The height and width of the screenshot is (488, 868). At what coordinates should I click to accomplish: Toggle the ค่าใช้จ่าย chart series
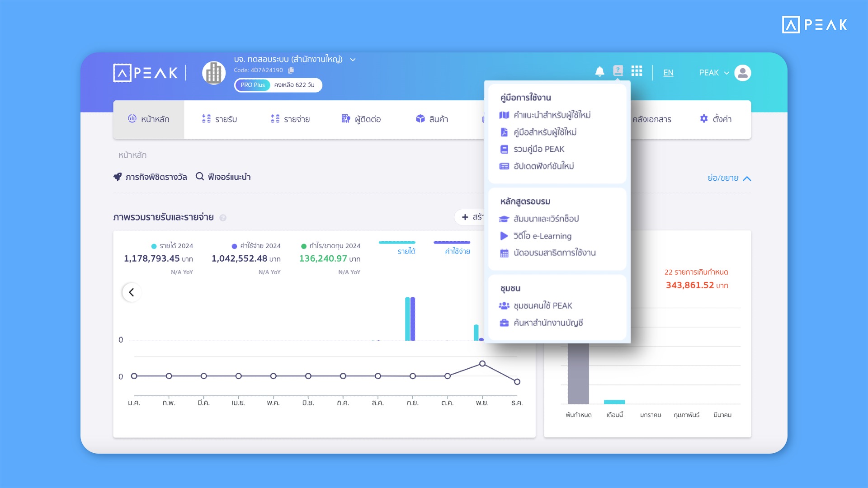point(452,249)
